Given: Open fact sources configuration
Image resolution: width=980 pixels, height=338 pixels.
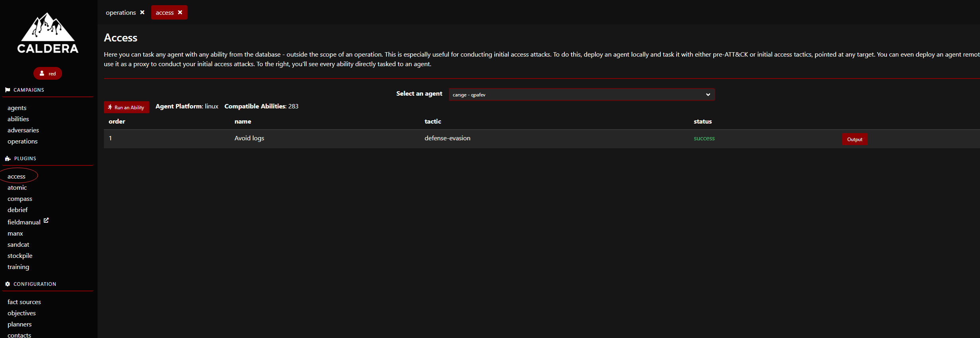Looking at the screenshot, I should 24,302.
